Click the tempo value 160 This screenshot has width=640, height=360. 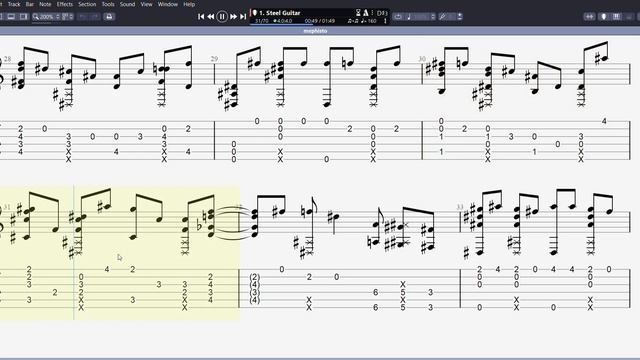(x=371, y=20)
